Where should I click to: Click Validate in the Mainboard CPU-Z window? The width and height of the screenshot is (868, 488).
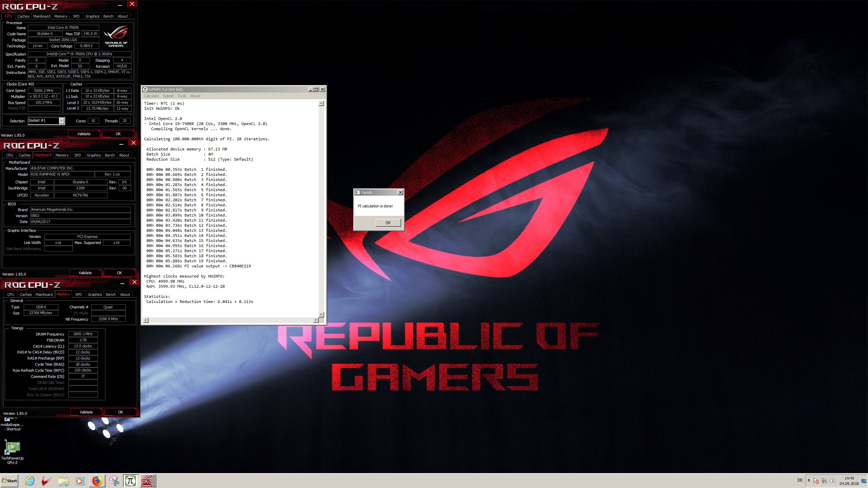(85, 273)
